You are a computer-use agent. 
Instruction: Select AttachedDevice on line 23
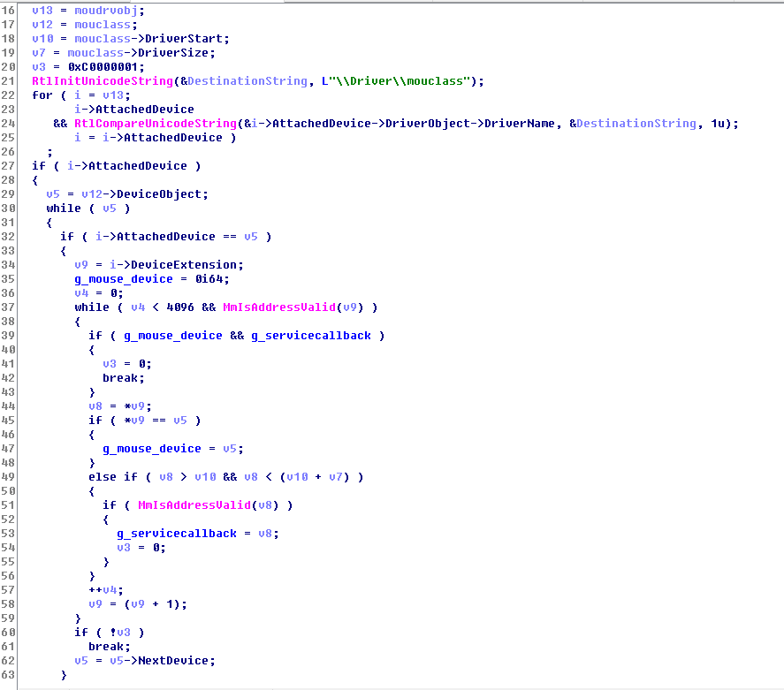point(144,110)
